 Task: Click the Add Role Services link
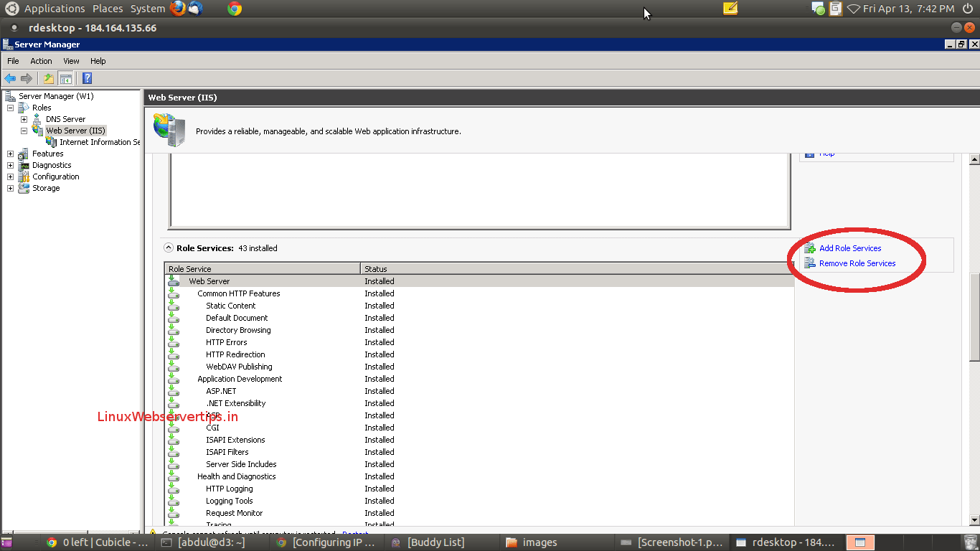[x=850, y=248]
